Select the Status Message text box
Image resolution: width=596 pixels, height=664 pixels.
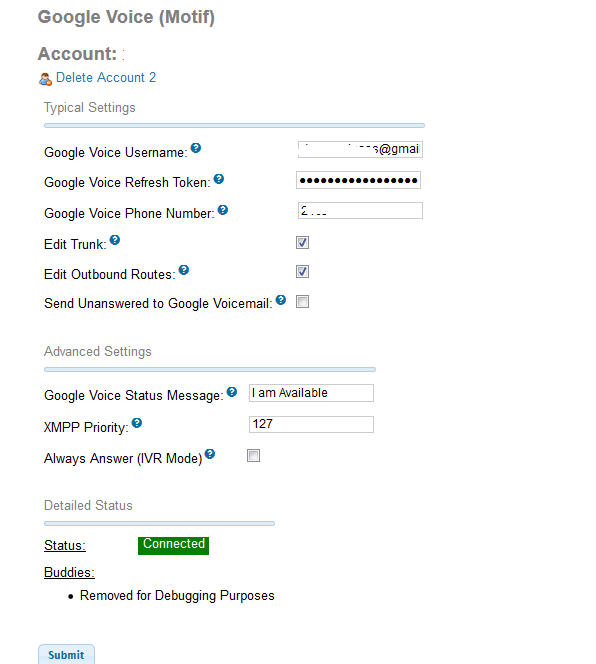coord(311,393)
